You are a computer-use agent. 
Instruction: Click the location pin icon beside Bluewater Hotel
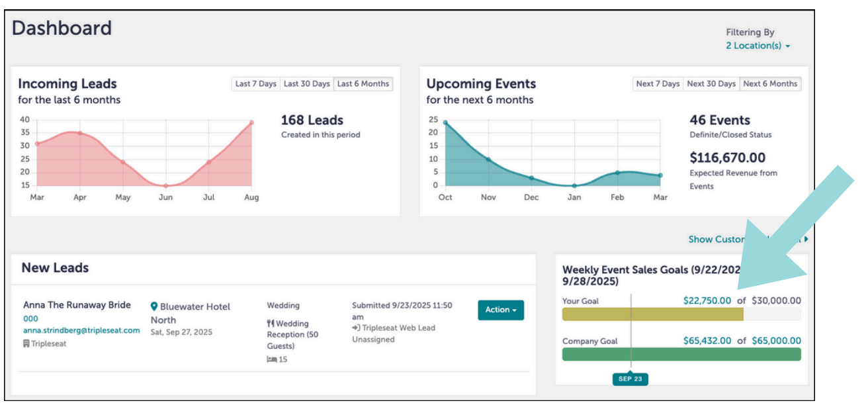coord(155,306)
